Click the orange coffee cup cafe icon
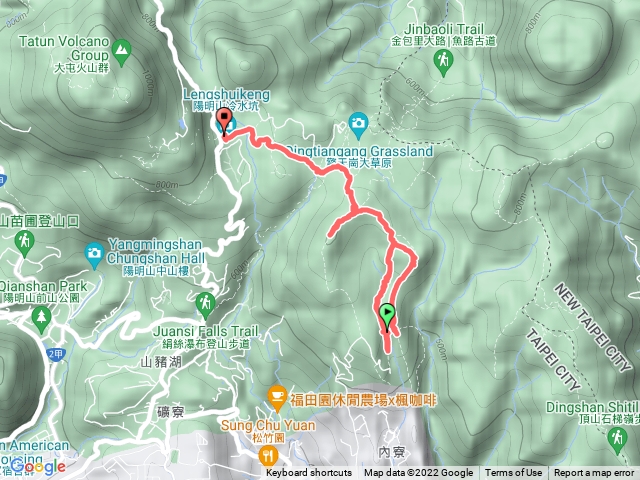The image size is (640, 480). [277, 398]
